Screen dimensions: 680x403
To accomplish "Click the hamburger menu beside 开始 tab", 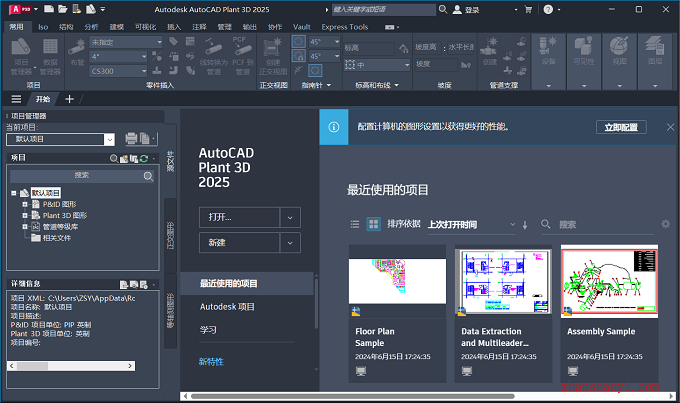I will pos(16,99).
